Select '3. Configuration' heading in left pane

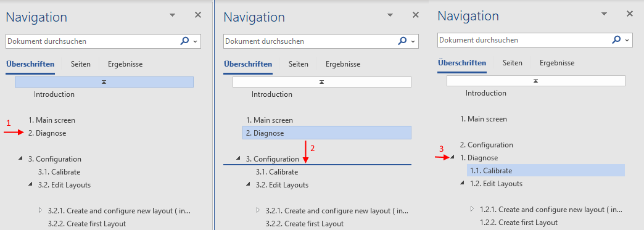coord(55,159)
